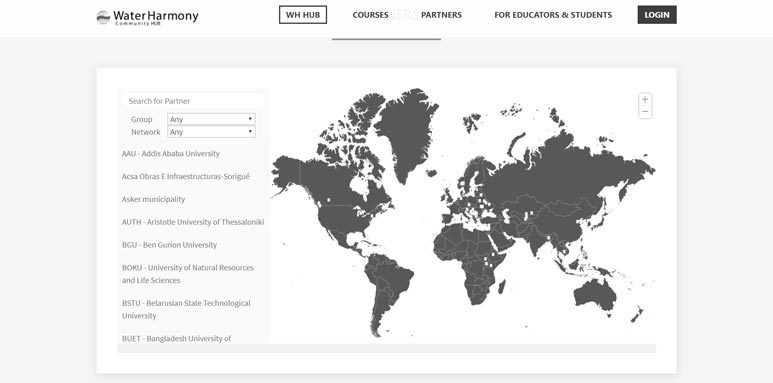Open the PARTNERS menu item
Image resolution: width=773 pixels, height=383 pixels.
coord(441,15)
